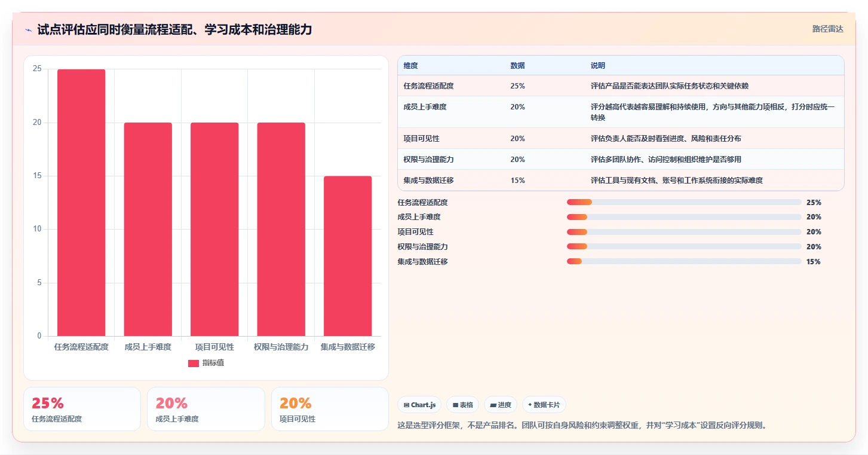Click the 15% label beside the progress bar

814,261
